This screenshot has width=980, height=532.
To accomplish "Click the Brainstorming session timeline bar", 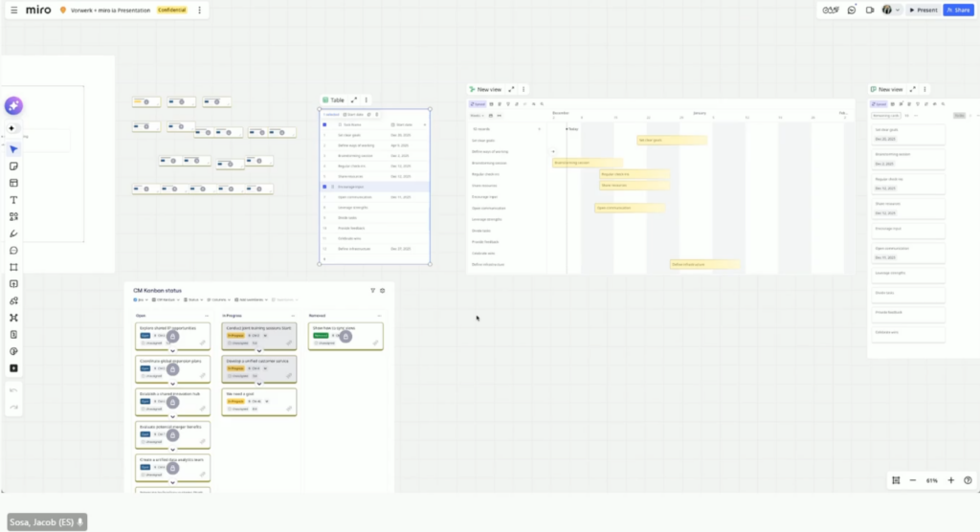I will [x=572, y=163].
